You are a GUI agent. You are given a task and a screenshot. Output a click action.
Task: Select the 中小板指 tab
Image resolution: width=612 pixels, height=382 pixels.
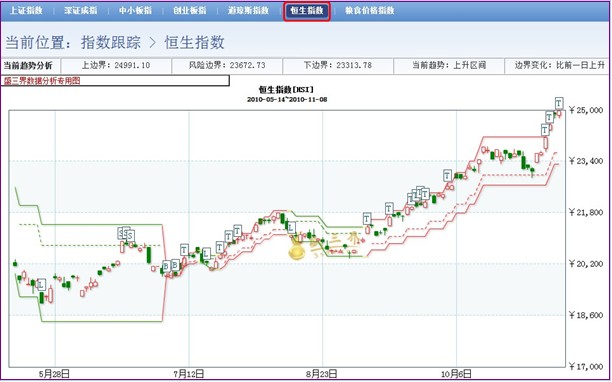(135, 11)
